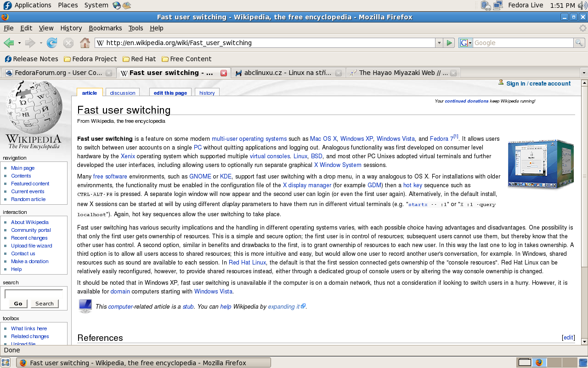Launch the web browser panel launcher
The image size is (588, 368).
117,6
